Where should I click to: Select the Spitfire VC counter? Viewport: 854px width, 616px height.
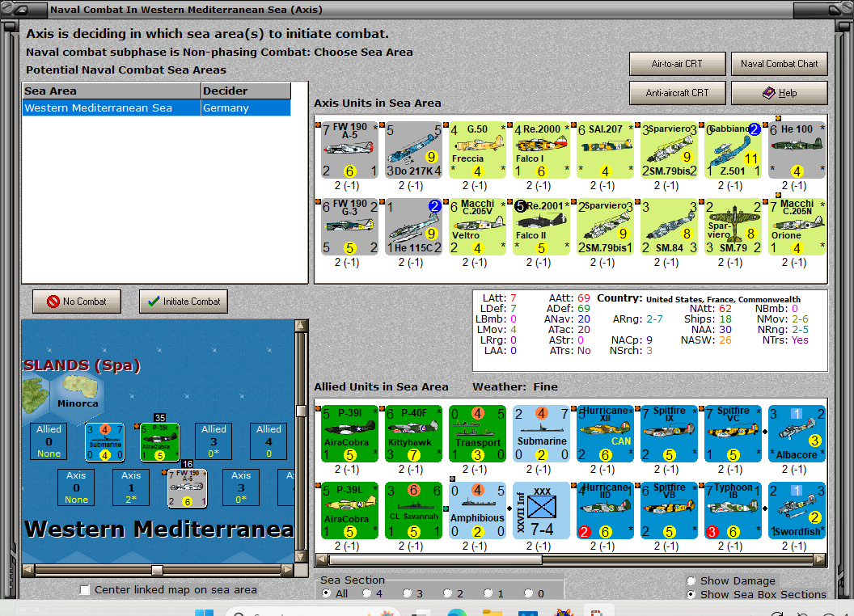tap(733, 434)
